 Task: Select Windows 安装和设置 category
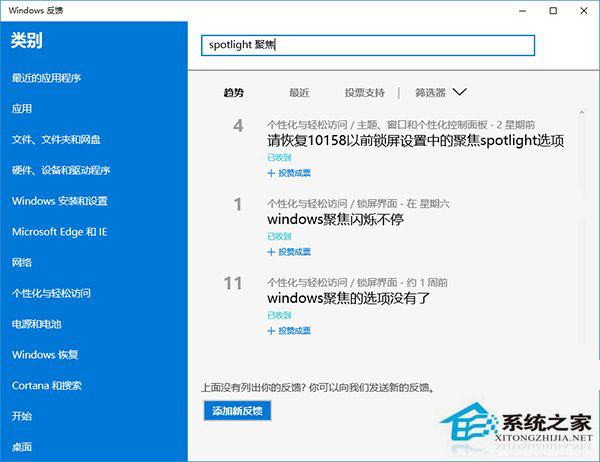[60, 201]
